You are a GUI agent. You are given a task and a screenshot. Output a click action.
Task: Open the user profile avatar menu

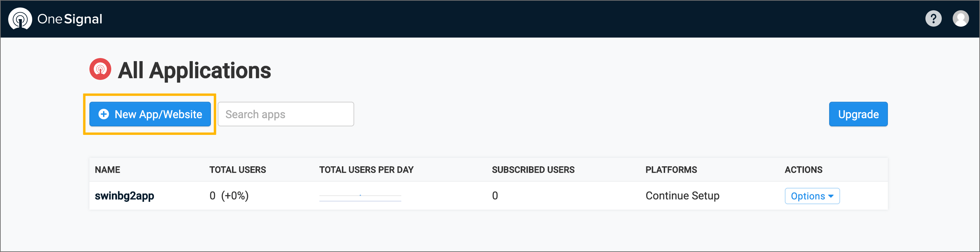(x=961, y=19)
